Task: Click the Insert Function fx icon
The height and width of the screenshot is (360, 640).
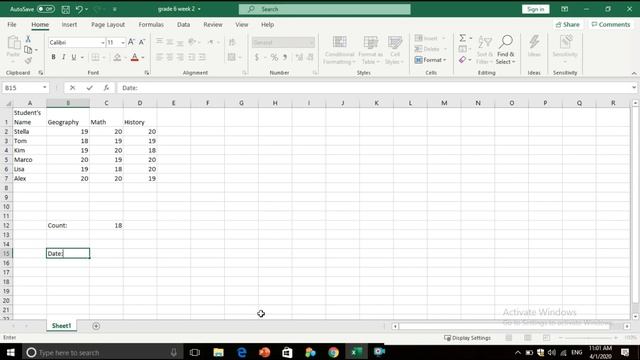Action: (106, 88)
